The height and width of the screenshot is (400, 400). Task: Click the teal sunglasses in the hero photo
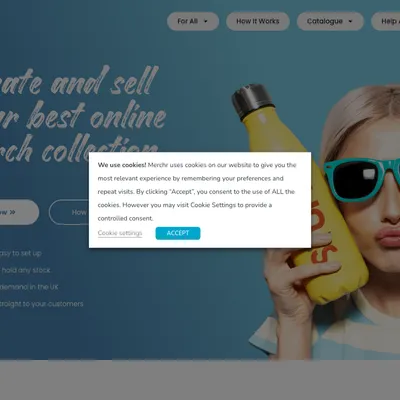pos(362,179)
